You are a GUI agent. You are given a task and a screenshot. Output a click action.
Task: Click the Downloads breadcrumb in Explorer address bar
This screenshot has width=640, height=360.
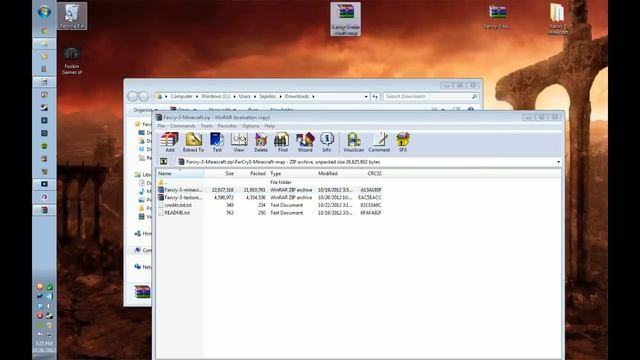[297, 96]
